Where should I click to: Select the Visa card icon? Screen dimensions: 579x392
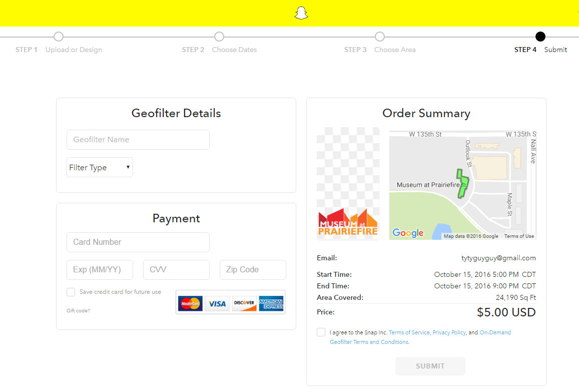tap(217, 302)
